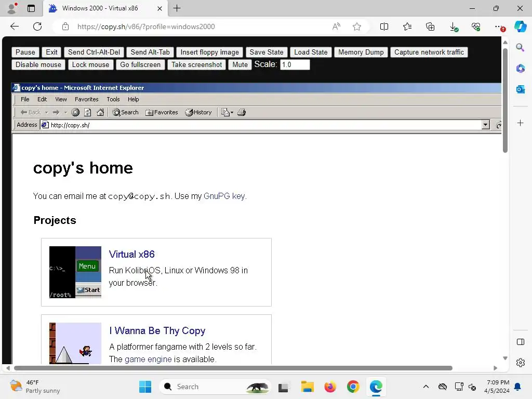Open the GnuPG key link
532x399 pixels.
(224, 196)
